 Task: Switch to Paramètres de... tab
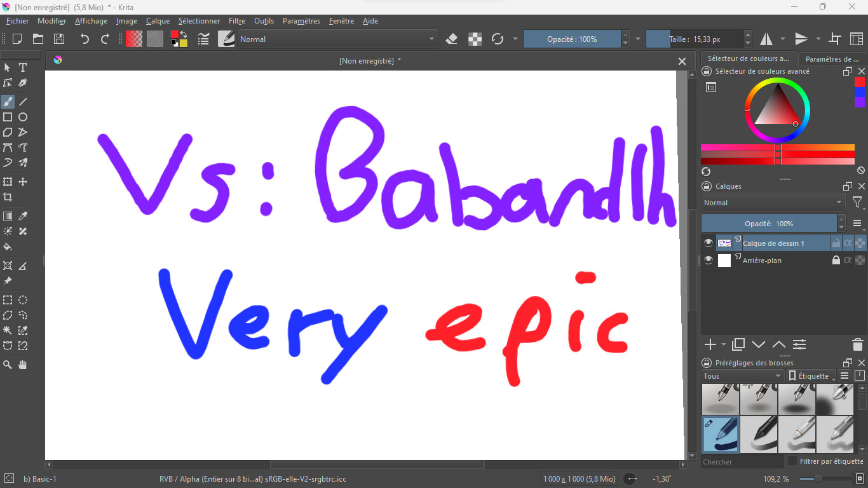point(832,59)
